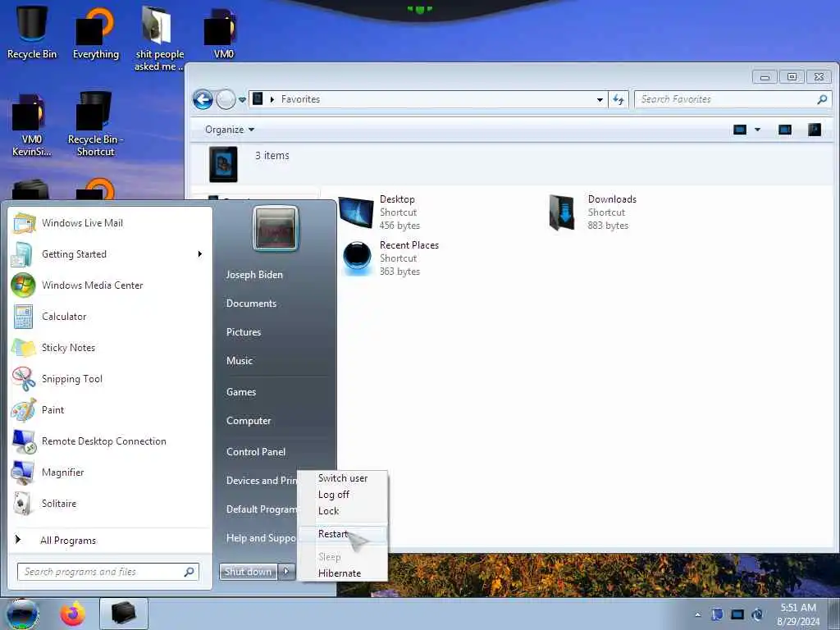
Task: Open recent pages dropdown arrow
Action: [x=242, y=99]
